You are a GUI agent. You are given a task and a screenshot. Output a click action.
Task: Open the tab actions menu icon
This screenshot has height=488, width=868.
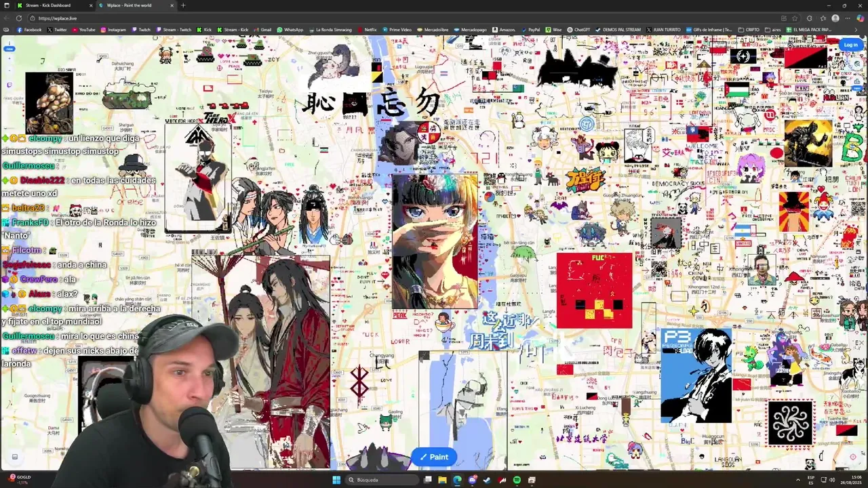[7, 5]
